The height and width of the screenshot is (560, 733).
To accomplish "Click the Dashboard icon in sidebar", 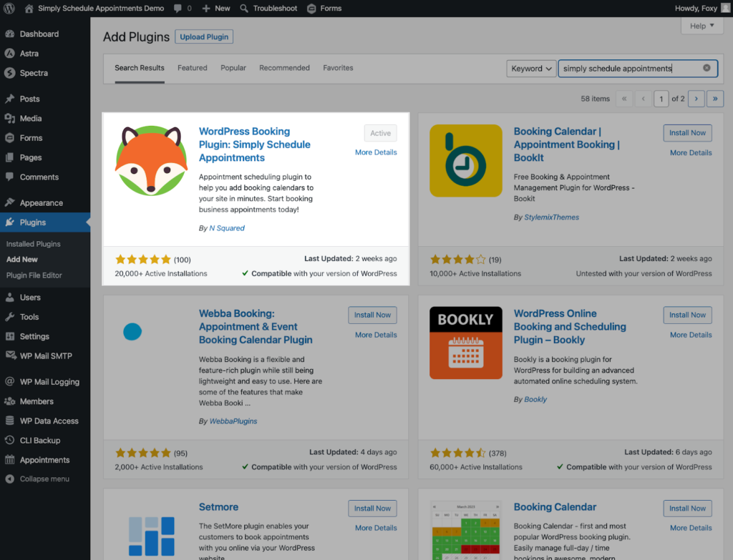I will tap(10, 34).
